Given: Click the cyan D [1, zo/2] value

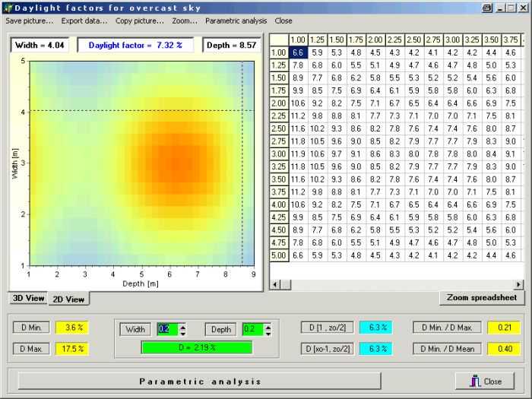Looking at the screenshot, I should (375, 328).
